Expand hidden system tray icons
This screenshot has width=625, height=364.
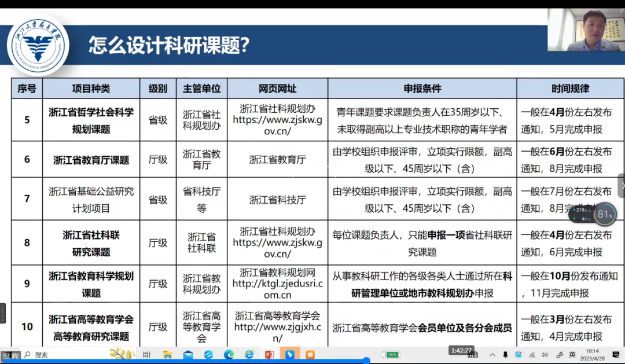tap(492, 355)
